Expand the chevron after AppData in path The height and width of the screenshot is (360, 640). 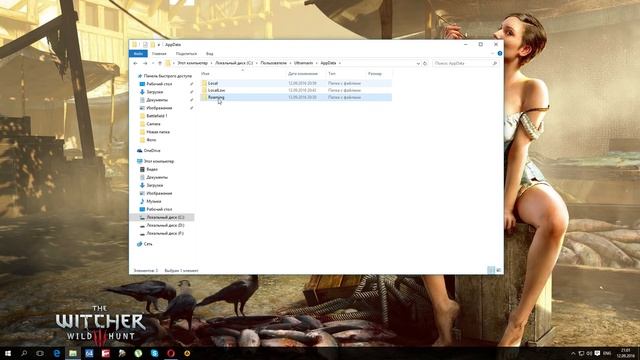coord(340,63)
